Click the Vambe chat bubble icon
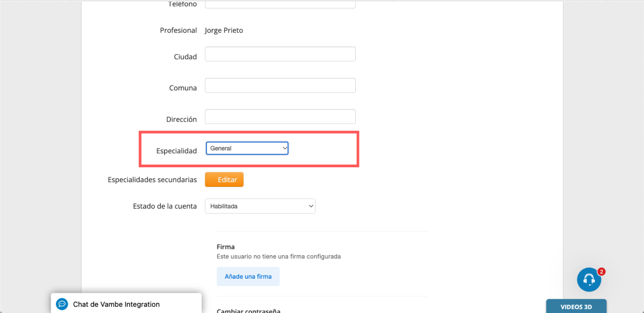 click(x=62, y=304)
